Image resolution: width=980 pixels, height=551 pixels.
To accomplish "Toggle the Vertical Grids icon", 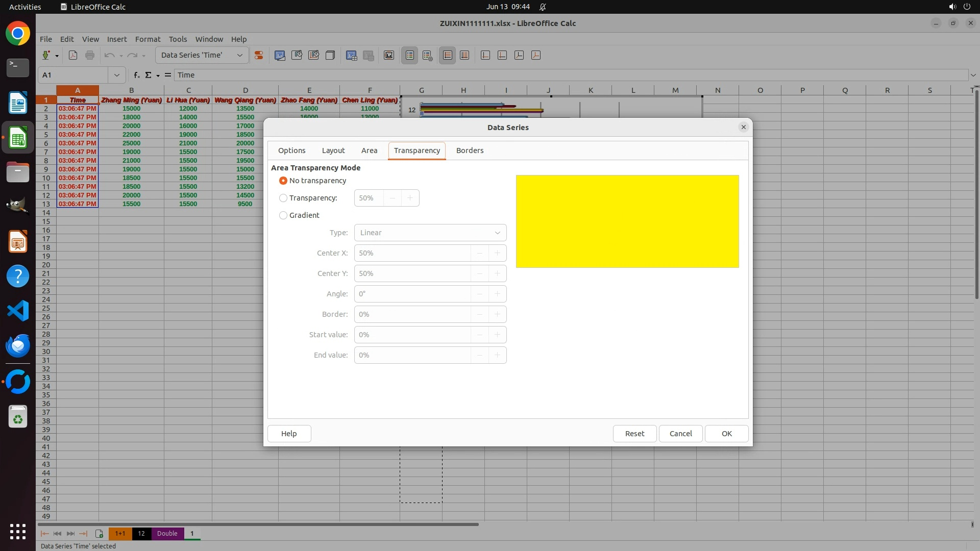I will click(x=464, y=56).
